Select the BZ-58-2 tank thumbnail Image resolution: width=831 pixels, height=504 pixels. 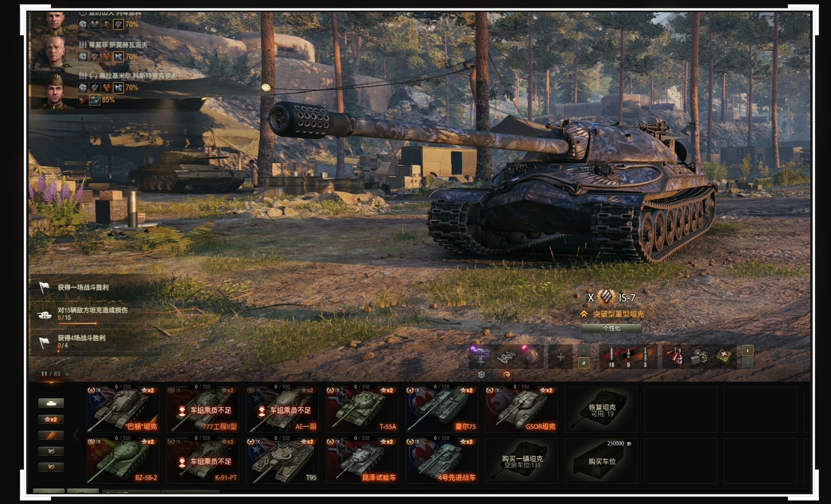[123, 461]
